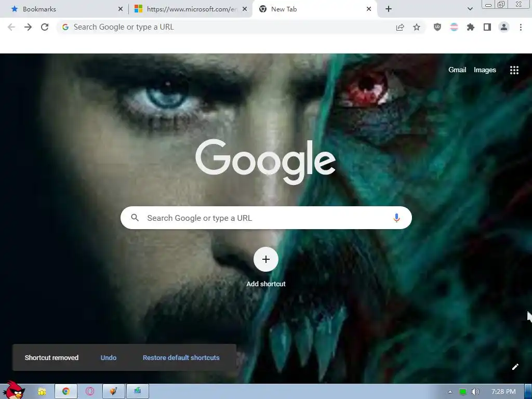532x399 pixels.
Task: Customize this page with pencil icon
Action: pos(515,367)
